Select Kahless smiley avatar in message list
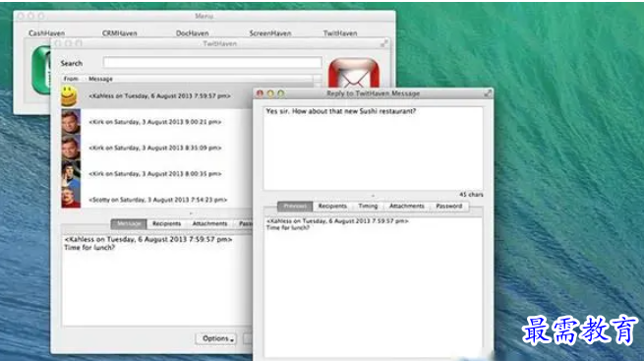This screenshot has width=644, height=361. point(70,96)
